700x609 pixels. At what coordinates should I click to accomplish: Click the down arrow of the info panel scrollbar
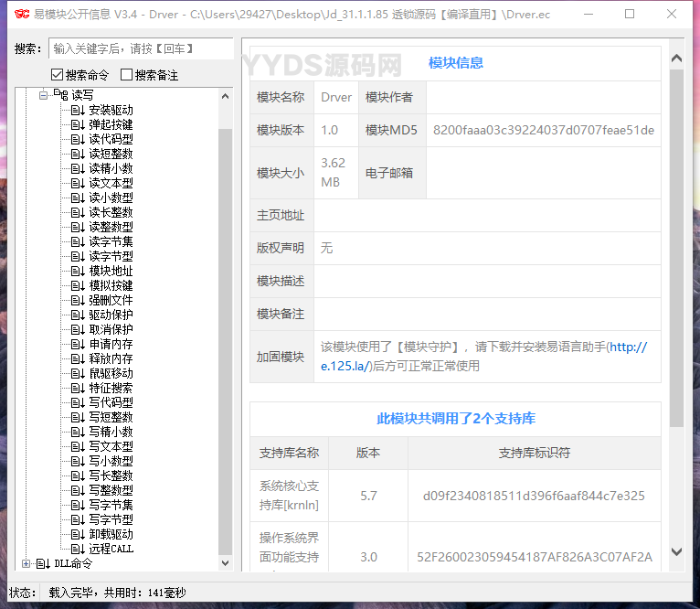click(676, 552)
